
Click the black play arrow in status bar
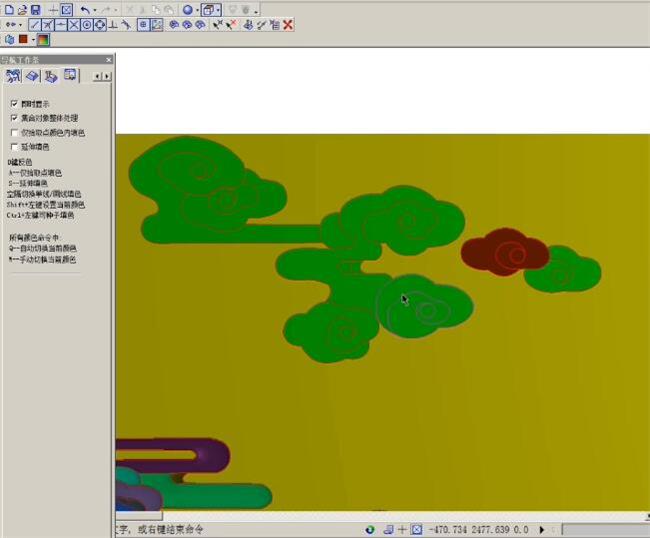pyautogui.click(x=542, y=529)
